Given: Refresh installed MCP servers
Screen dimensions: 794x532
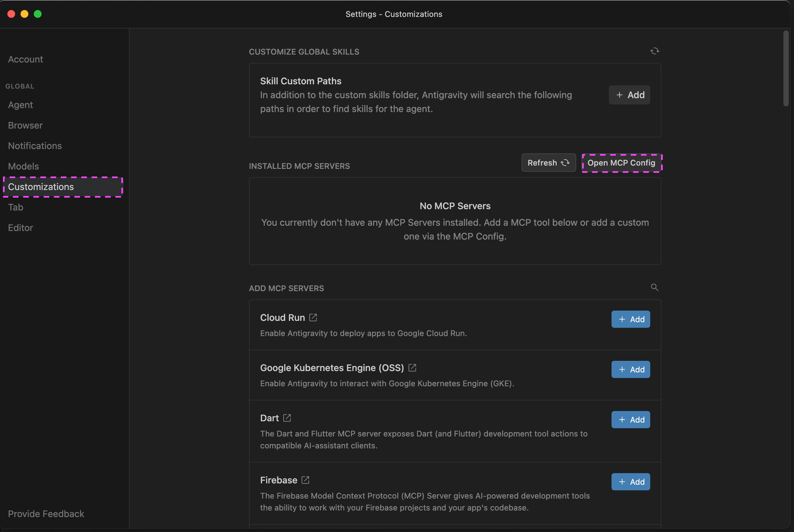Looking at the screenshot, I should (548, 163).
